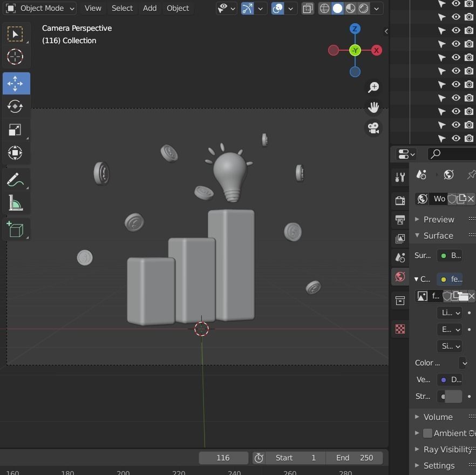The image size is (476, 475).
Task: Open the Color Space dropdown
Action: 463,363
